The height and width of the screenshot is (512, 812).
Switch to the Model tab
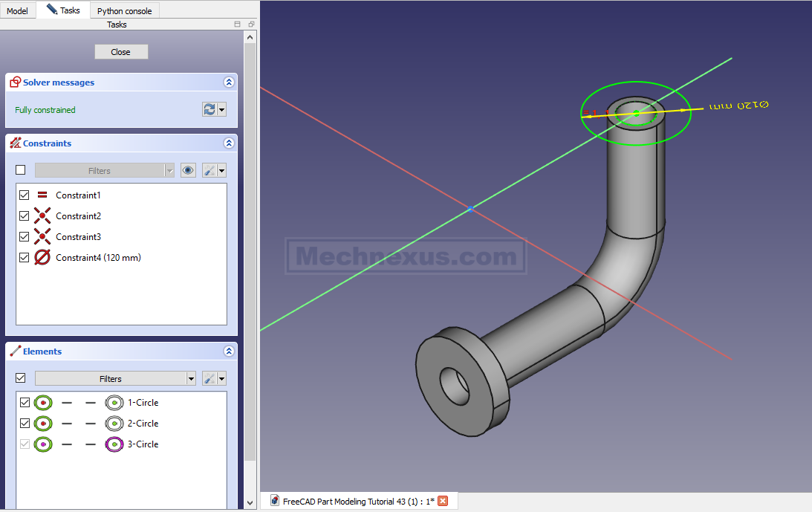[x=17, y=10]
